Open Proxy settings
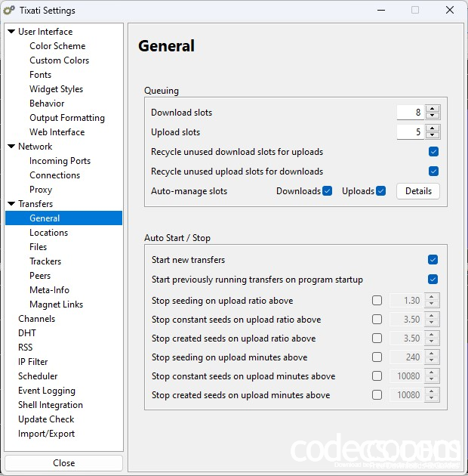This screenshot has width=468, height=476. pyautogui.click(x=41, y=189)
